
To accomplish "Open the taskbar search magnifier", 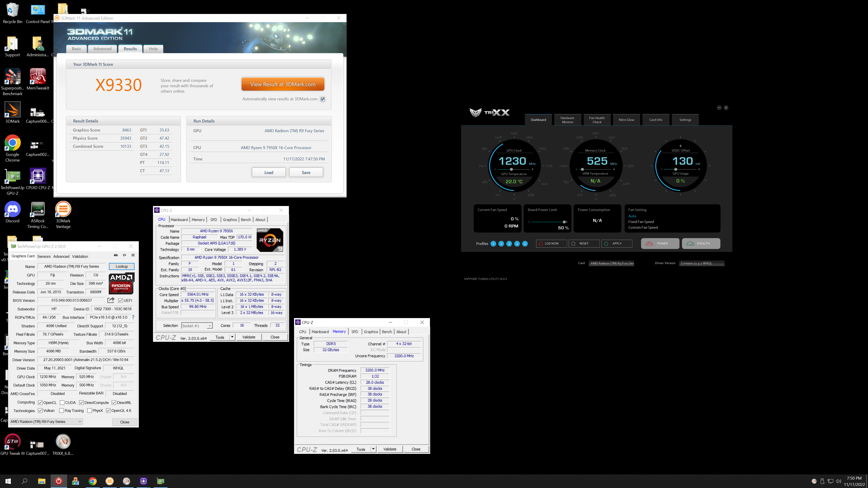I will [24, 481].
